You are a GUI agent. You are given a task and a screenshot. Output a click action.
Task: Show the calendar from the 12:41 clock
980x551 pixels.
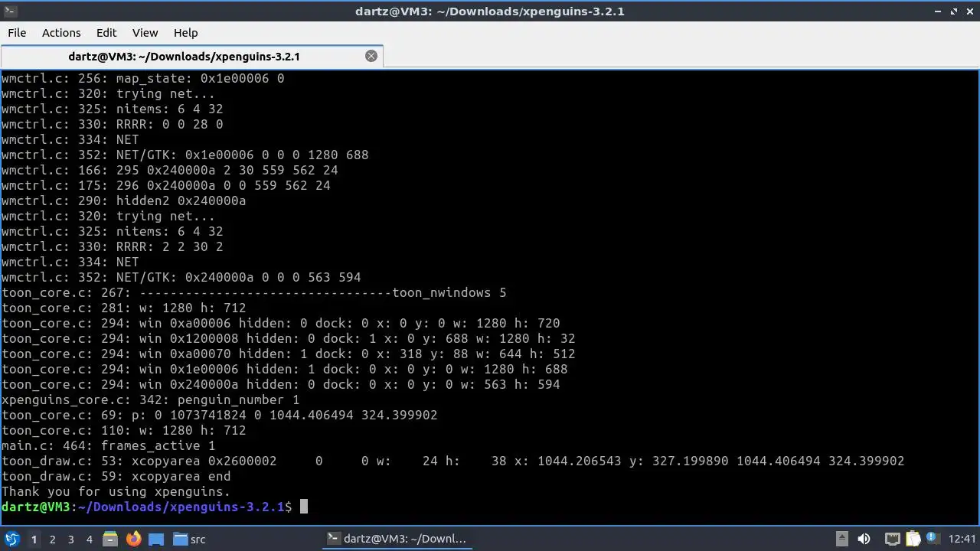coord(962,539)
